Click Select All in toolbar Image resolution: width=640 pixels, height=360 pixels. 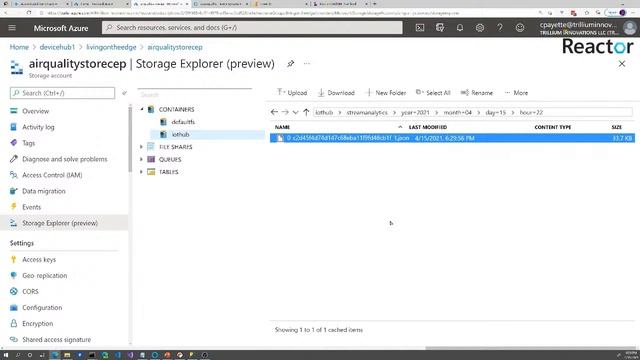coord(433,93)
